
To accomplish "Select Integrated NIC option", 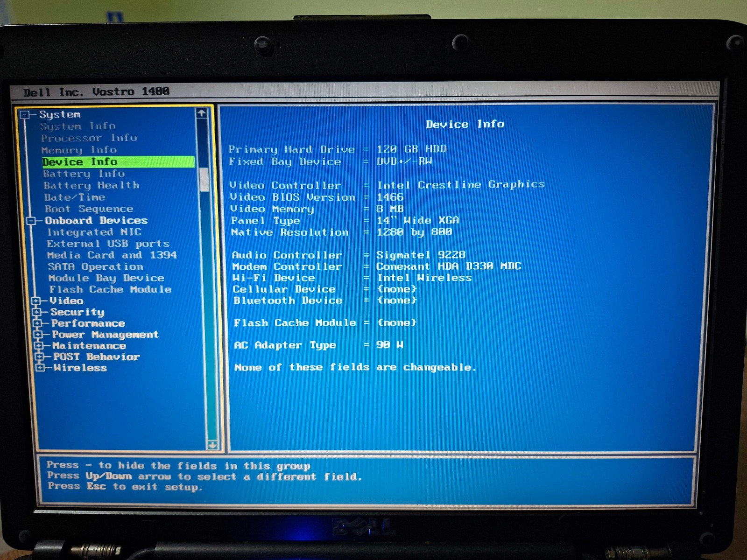I will pyautogui.click(x=94, y=232).
